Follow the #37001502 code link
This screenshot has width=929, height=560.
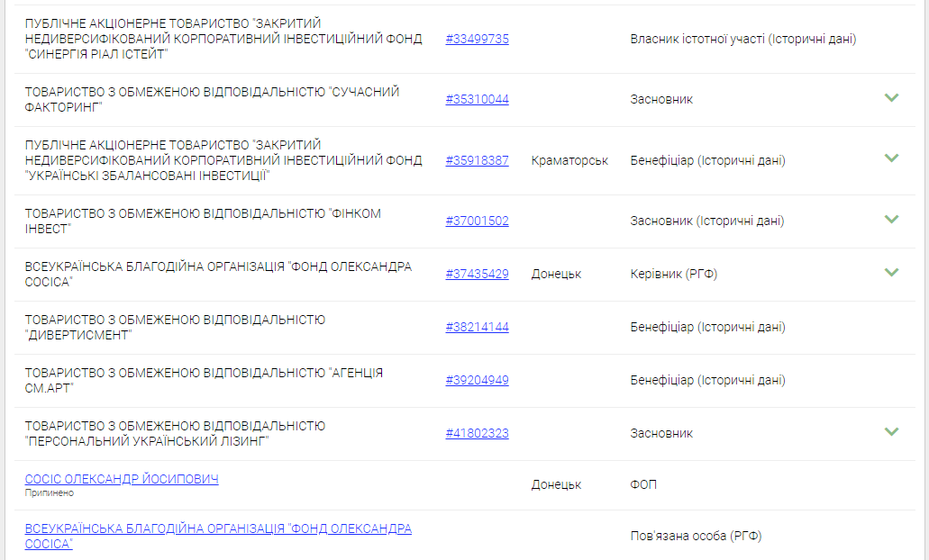[477, 221]
